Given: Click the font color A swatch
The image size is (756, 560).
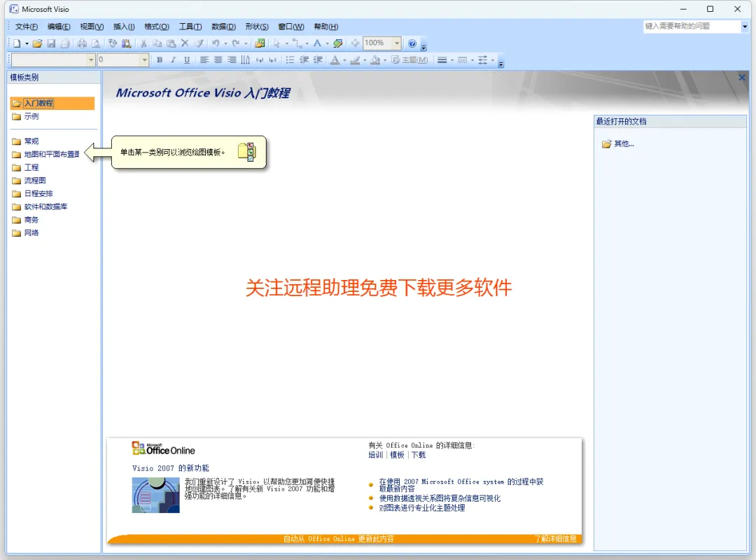Looking at the screenshot, I should 335,59.
